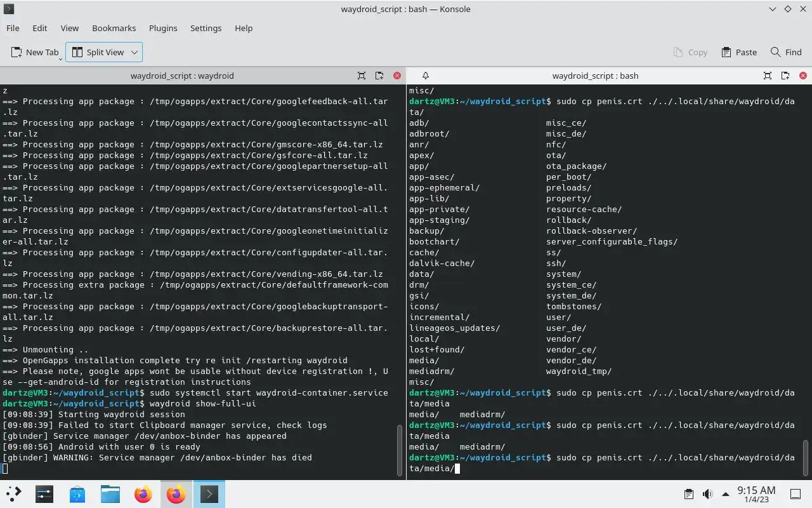Image resolution: width=812 pixels, height=508 pixels.
Task: Open System Settings from taskbar
Action: coord(44,494)
